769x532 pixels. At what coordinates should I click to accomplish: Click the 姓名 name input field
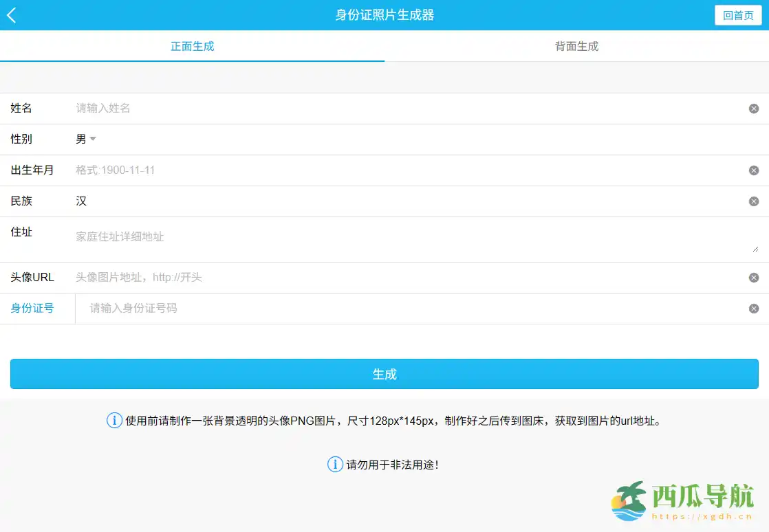275,108
